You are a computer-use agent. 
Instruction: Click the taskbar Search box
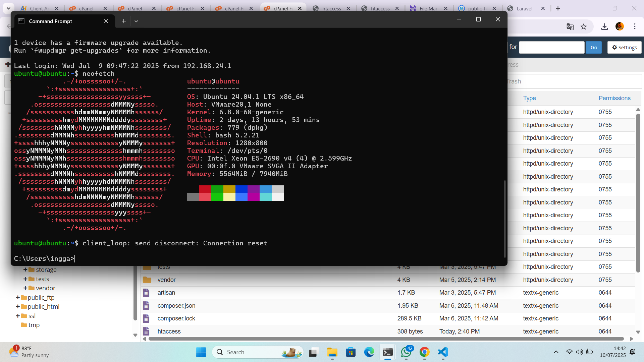click(x=258, y=352)
